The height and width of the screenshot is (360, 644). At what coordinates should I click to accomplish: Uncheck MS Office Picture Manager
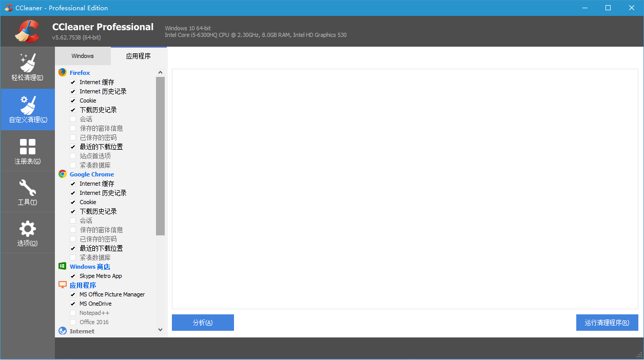pyautogui.click(x=73, y=294)
